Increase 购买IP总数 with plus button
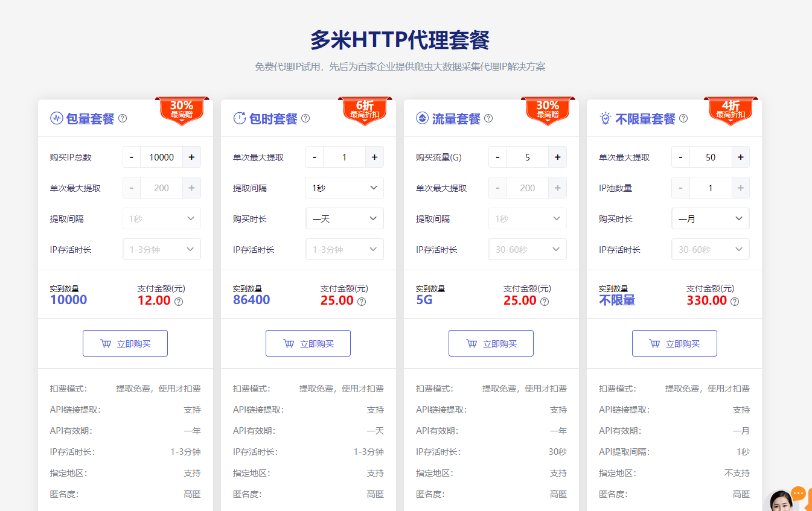Viewport: 812px width, 511px height. (x=191, y=157)
